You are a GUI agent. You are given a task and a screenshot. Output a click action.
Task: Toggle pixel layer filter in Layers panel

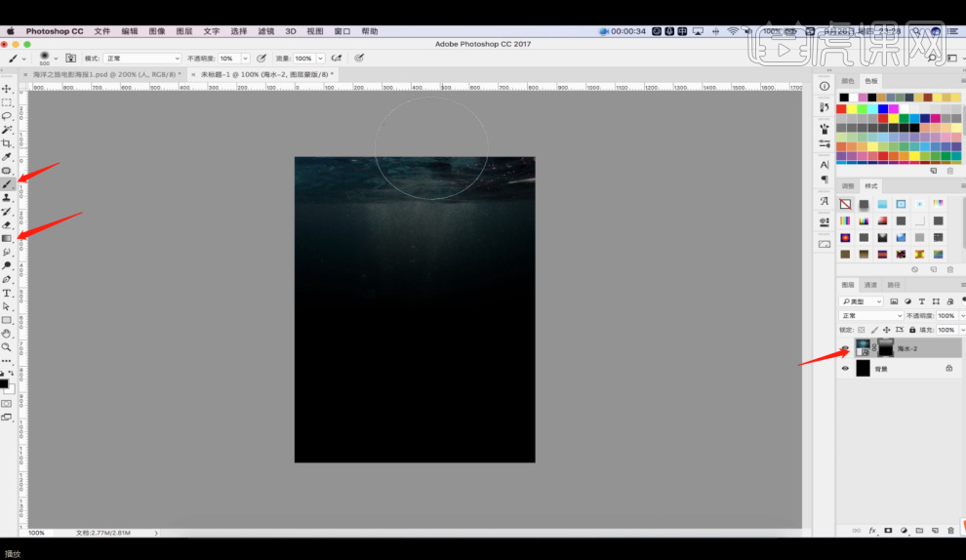[894, 301]
